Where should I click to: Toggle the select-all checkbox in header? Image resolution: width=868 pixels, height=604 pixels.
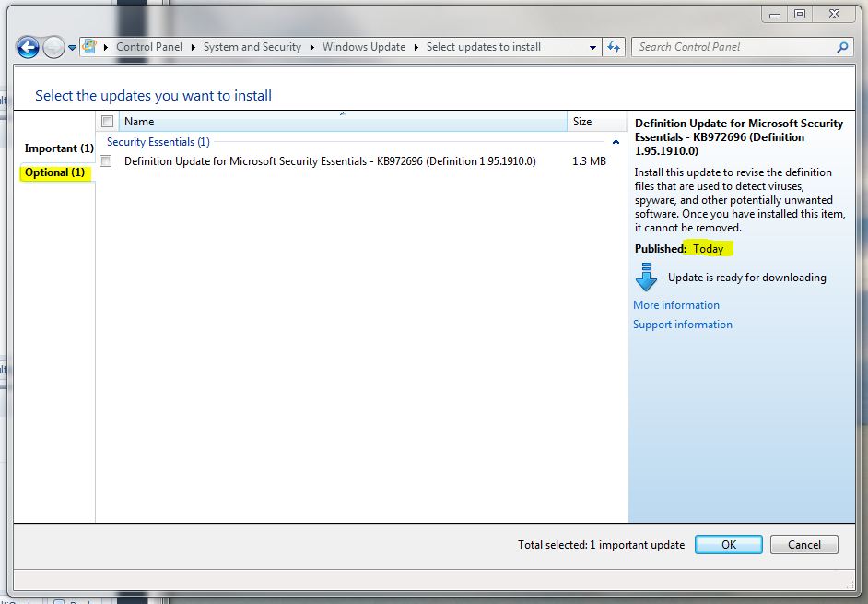(x=108, y=122)
